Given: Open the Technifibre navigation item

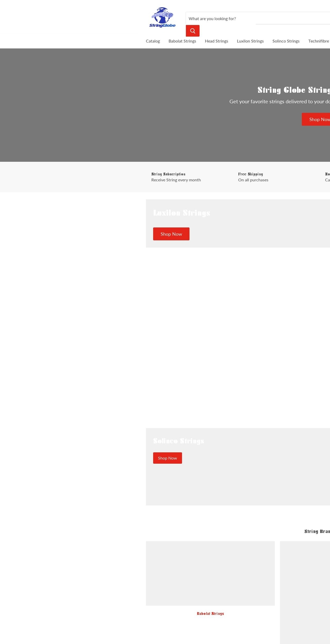Looking at the screenshot, I should (x=319, y=41).
